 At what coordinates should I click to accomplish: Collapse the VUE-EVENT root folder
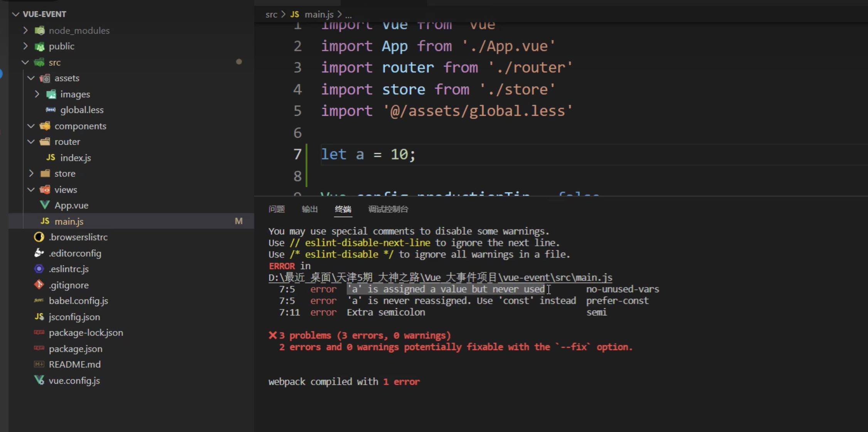(16, 14)
